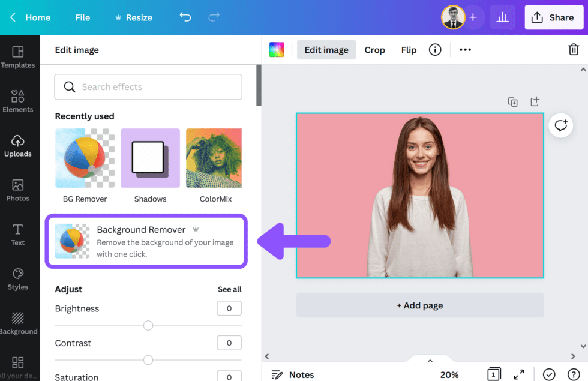Expand the bottom panel chevron
The image size is (588, 381).
[430, 360]
